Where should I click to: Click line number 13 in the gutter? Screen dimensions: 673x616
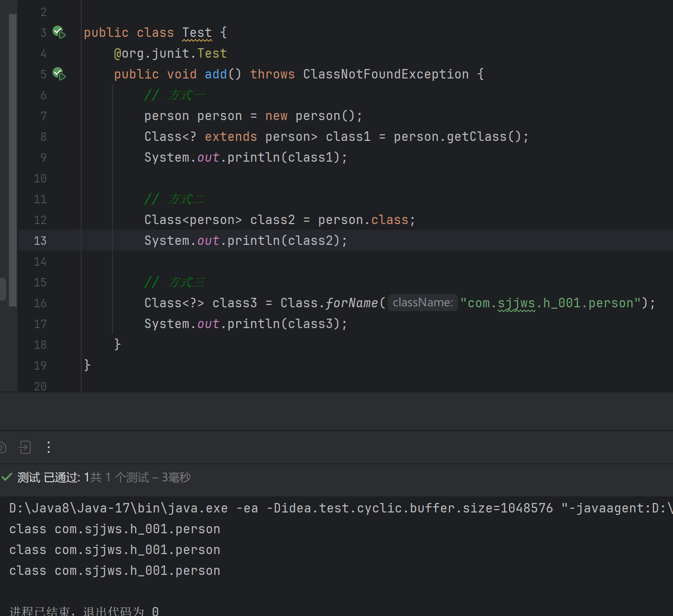(40, 241)
